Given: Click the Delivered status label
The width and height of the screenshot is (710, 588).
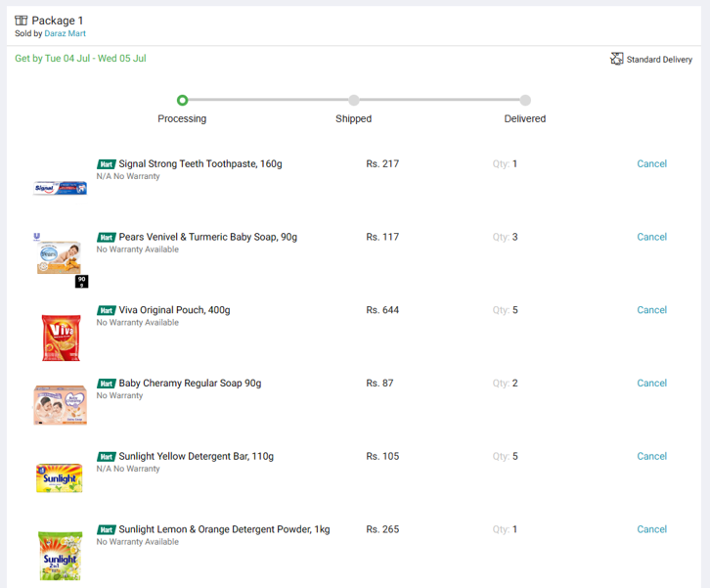Looking at the screenshot, I should tap(525, 118).
